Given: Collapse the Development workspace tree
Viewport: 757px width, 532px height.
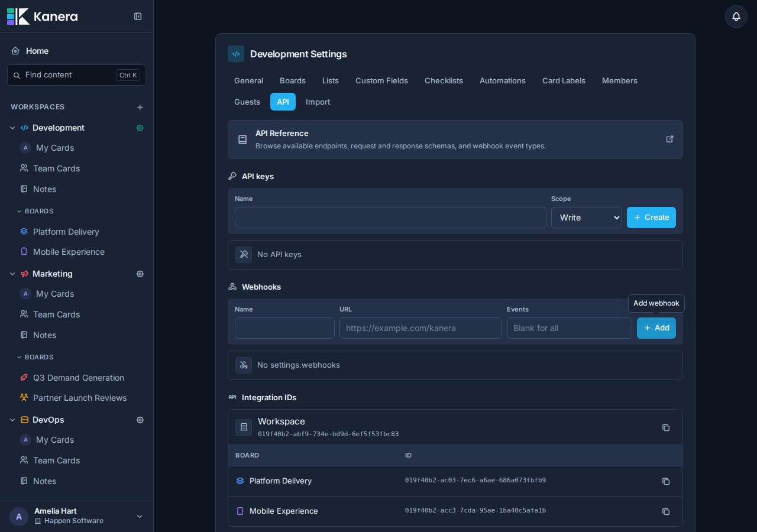Looking at the screenshot, I should click(12, 128).
